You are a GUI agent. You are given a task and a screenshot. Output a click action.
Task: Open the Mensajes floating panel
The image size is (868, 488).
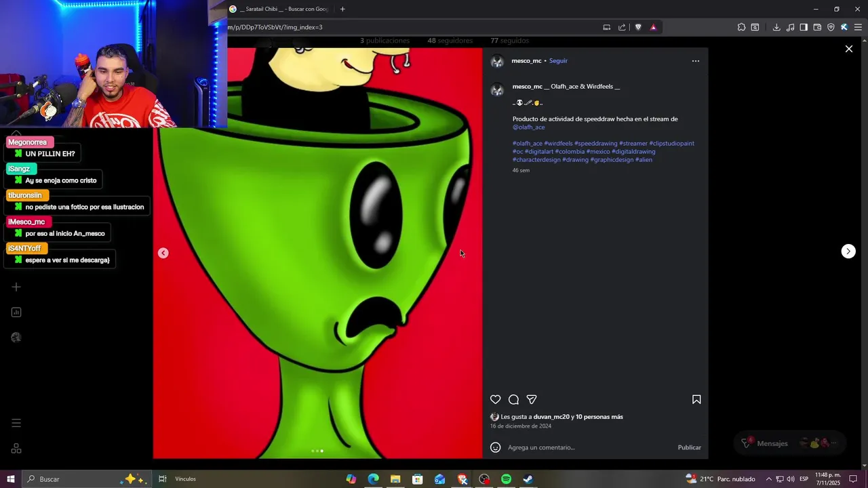(x=790, y=443)
